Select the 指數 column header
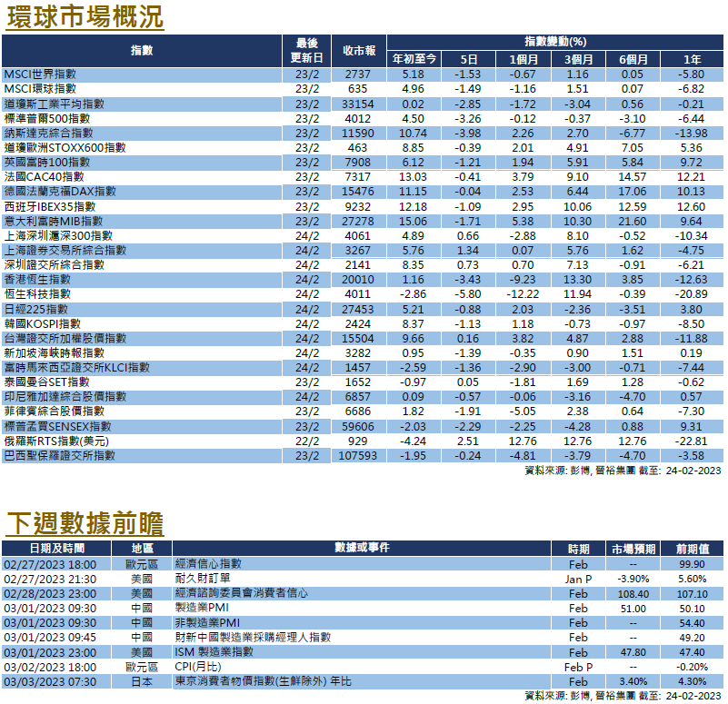Screen dimensions: 728x704 pos(142,51)
